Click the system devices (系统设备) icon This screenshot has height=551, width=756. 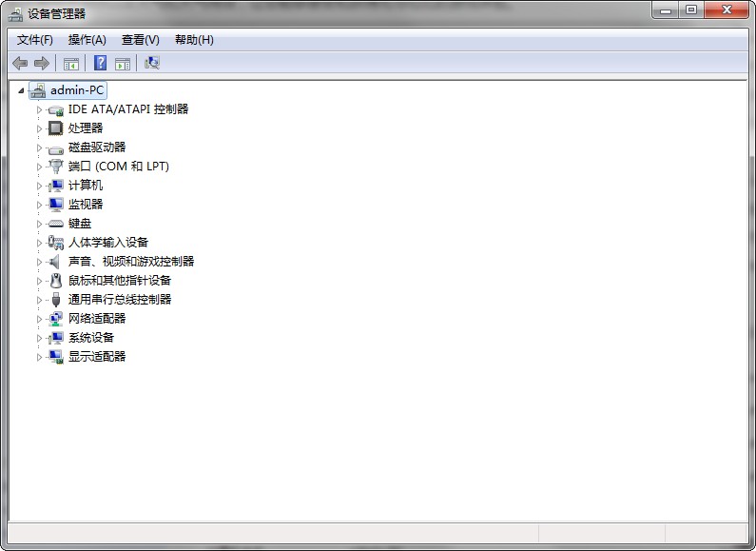coord(56,338)
